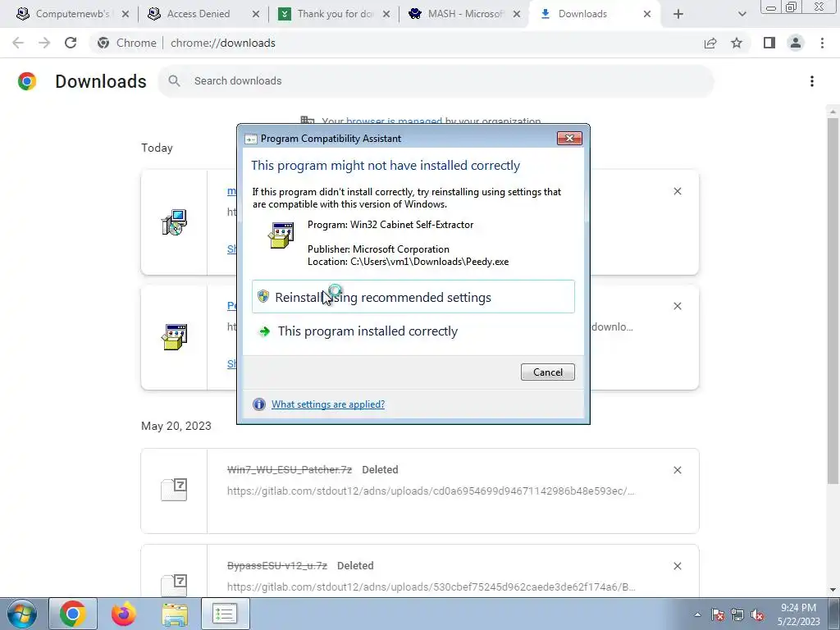Open the muted volume tray icon

[x=757, y=614]
